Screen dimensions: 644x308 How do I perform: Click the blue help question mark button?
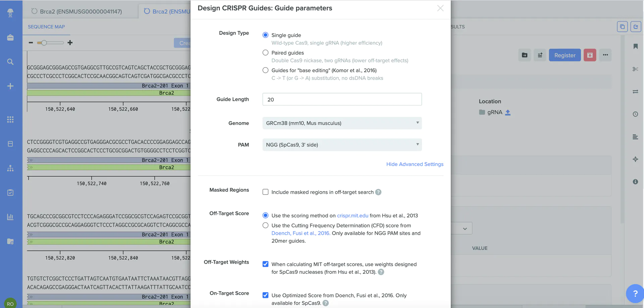pyautogui.click(x=635, y=294)
